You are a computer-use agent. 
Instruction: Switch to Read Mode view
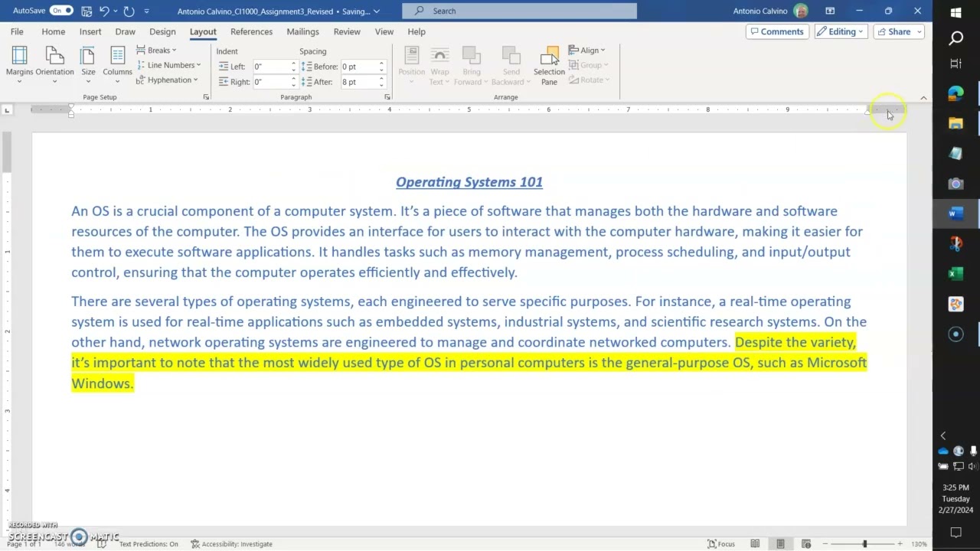[755, 544]
